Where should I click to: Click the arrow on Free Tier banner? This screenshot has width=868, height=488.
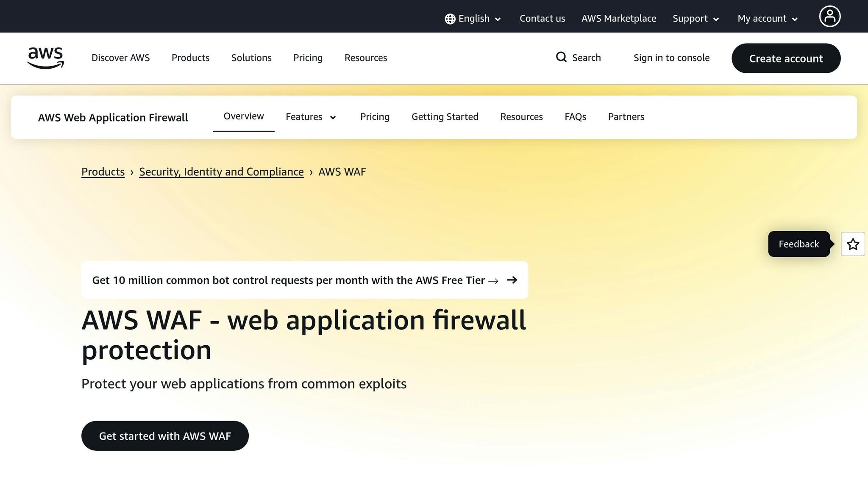(512, 280)
